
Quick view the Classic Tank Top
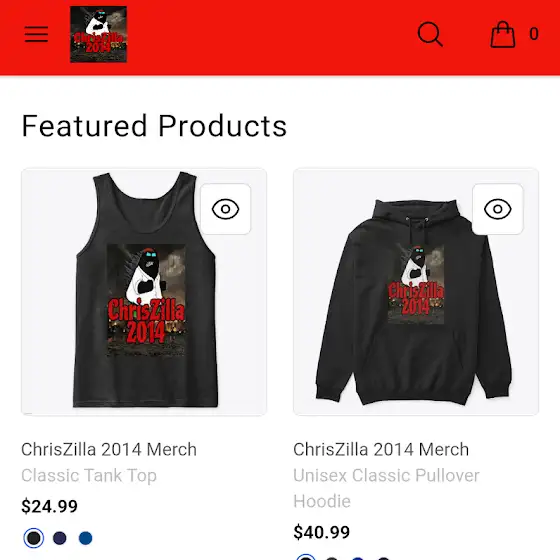tap(225, 209)
